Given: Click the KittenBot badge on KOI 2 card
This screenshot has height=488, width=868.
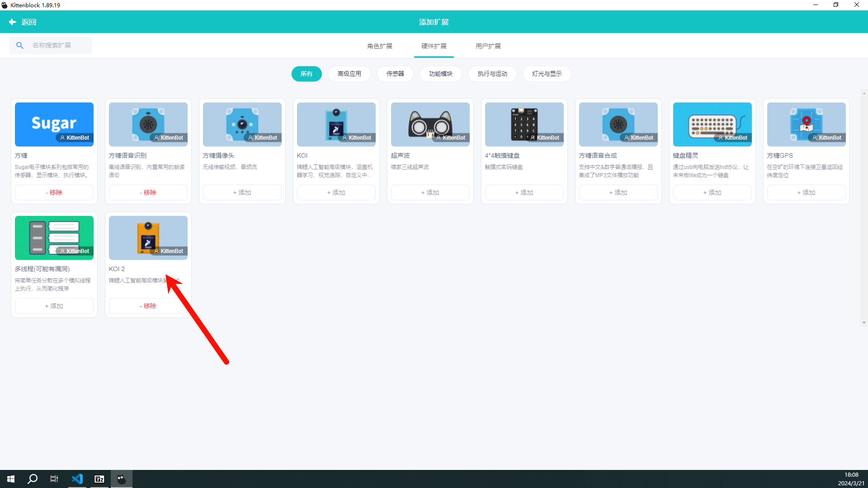Looking at the screenshot, I should (169, 251).
